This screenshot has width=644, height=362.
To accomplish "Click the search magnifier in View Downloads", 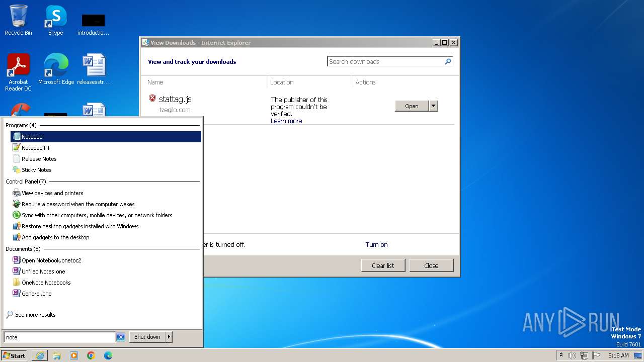I will click(x=448, y=61).
